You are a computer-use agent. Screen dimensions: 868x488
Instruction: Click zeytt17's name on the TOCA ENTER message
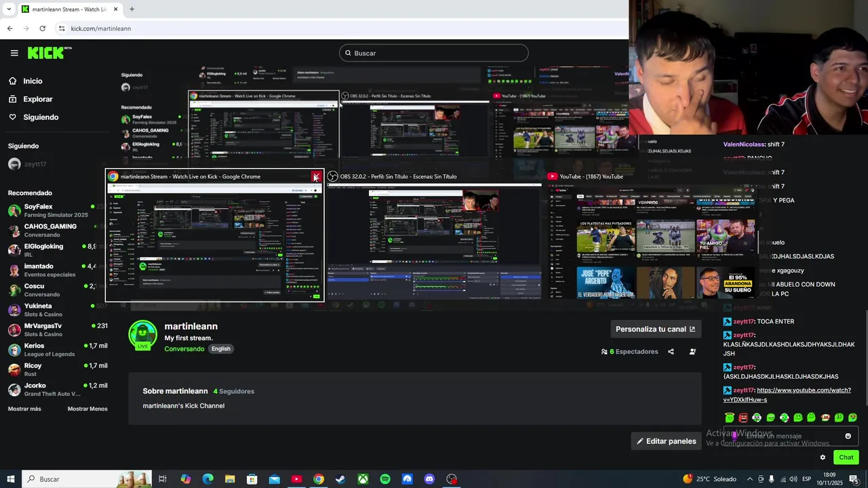[x=743, y=321]
